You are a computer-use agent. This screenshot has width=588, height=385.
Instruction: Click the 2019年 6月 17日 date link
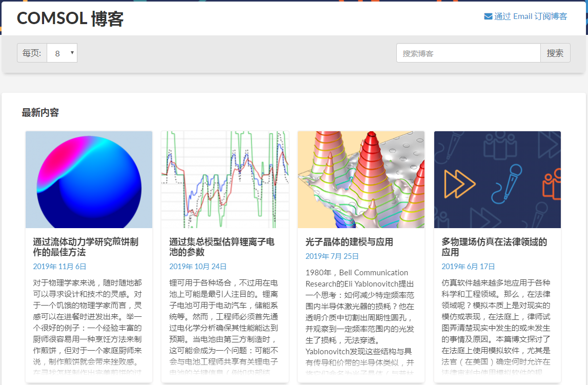coord(467,266)
